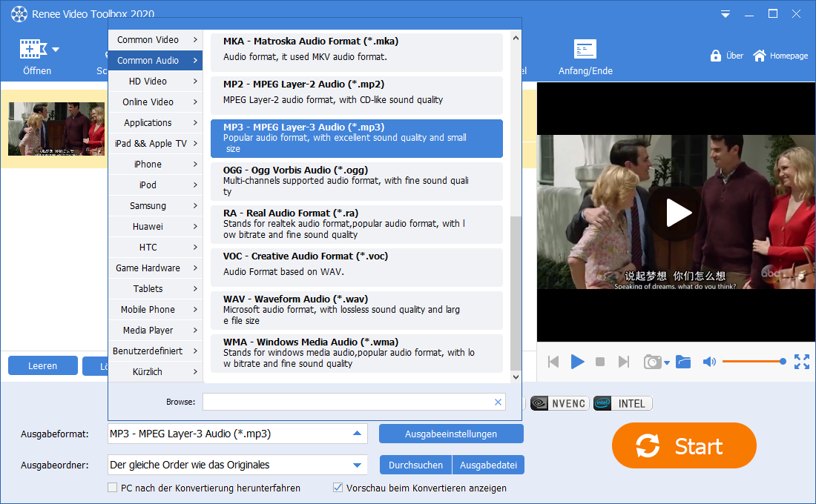Image resolution: width=816 pixels, height=504 pixels.
Task: Open the Applications category
Action: coord(155,123)
